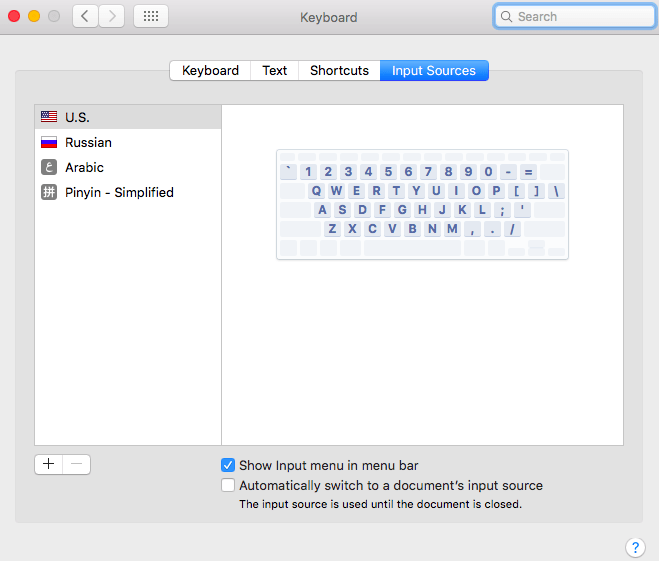Switch to the Keyboard tab
659x561 pixels.
[210, 70]
